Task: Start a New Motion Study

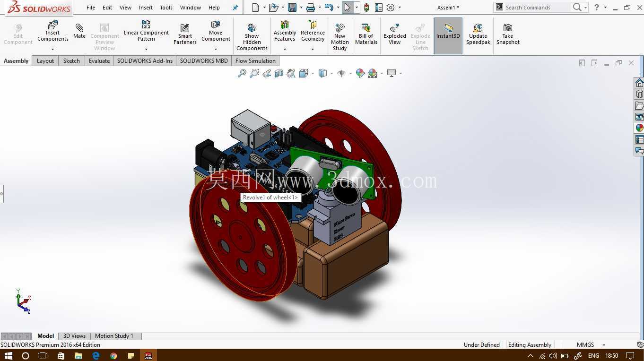Action: 339,37
